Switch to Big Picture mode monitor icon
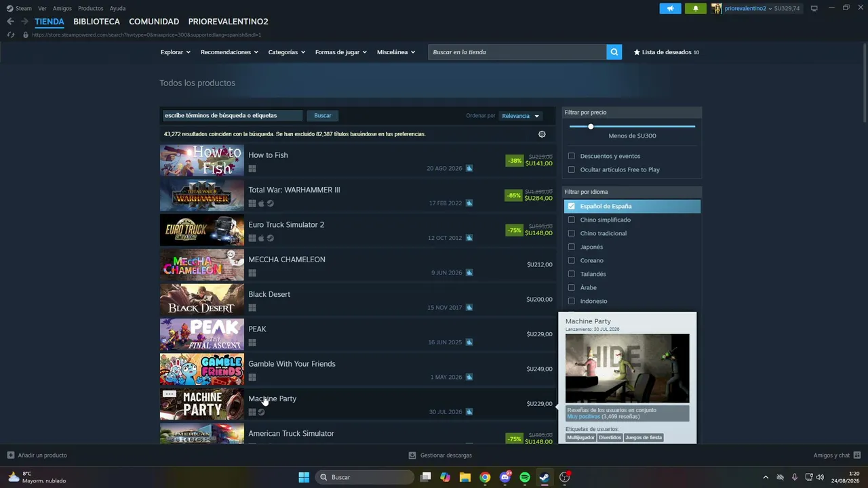The width and height of the screenshot is (868, 488). [x=814, y=8]
